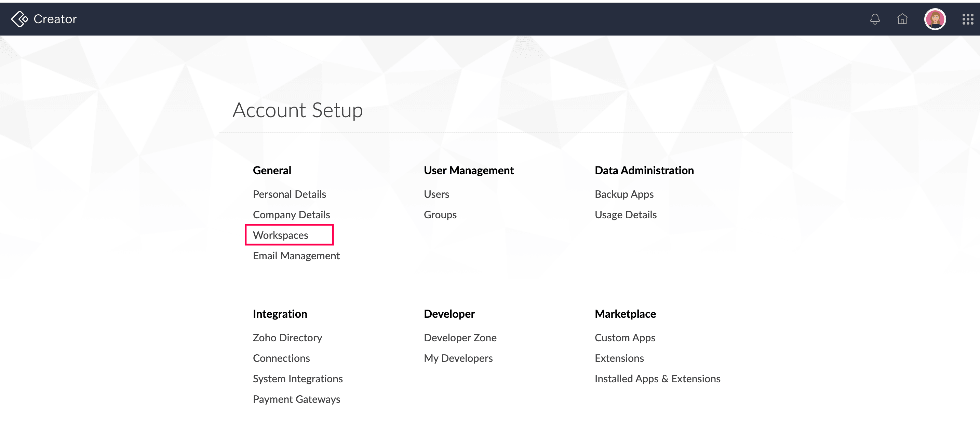View Installed Apps & Extensions
980x437 pixels.
tap(657, 379)
